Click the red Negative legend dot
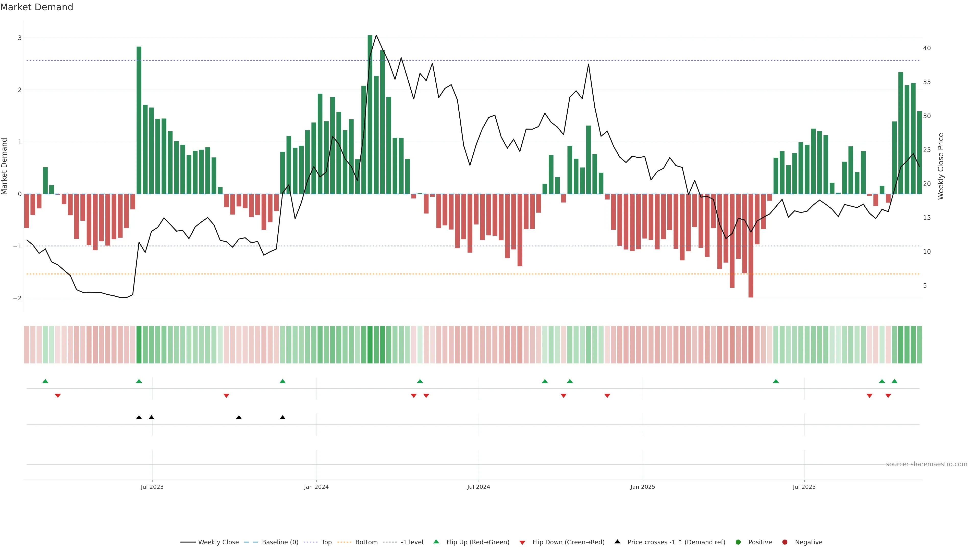980x551 pixels. 785,542
